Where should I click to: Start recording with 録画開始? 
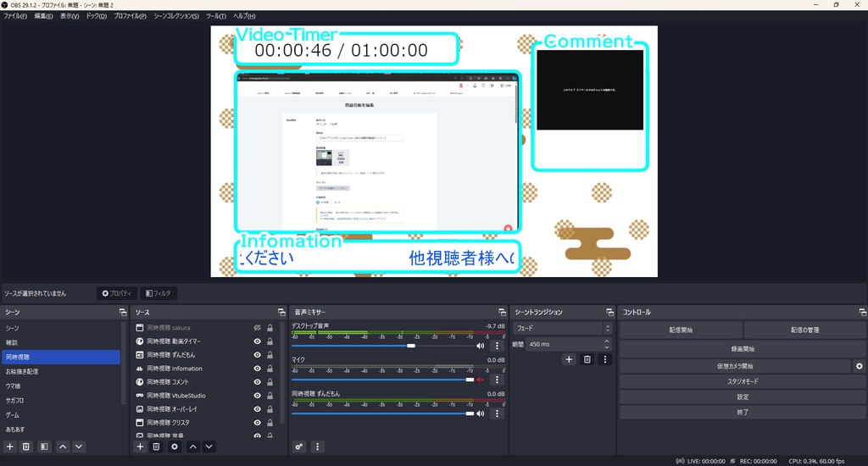(x=743, y=349)
